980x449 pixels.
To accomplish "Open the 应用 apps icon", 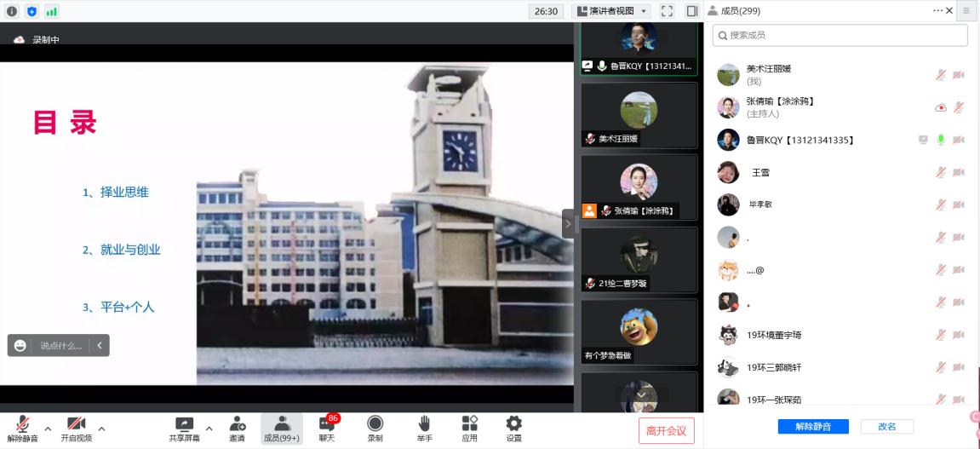I will (469, 424).
